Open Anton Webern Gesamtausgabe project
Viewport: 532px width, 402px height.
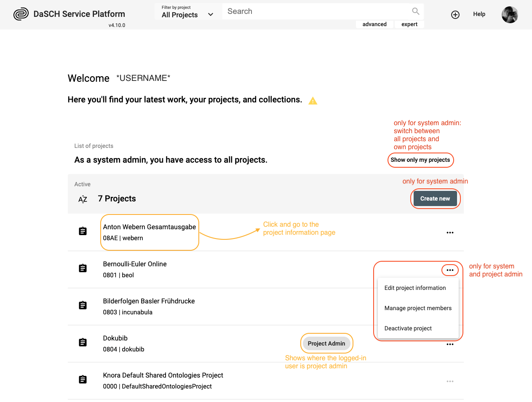[150, 227]
